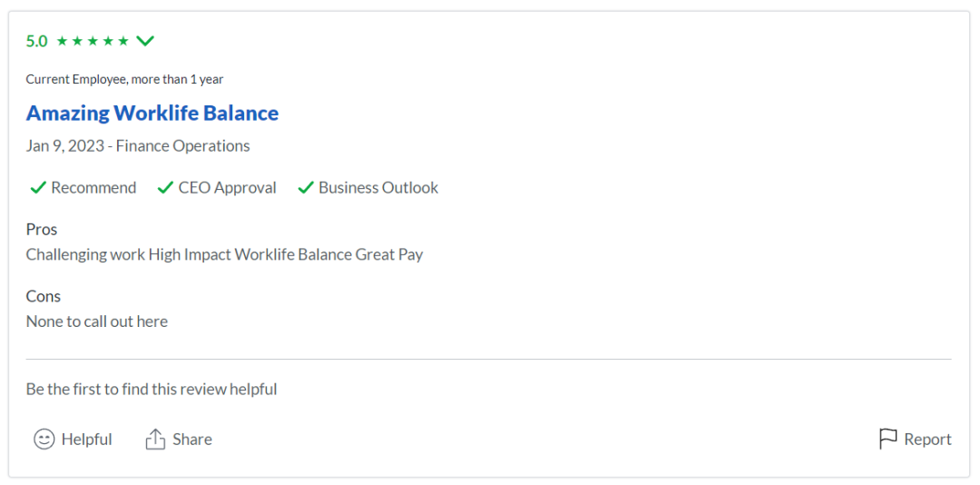Viewport: 980px width, 485px height.
Task: Click the Current Employee tenure text
Action: (124, 80)
